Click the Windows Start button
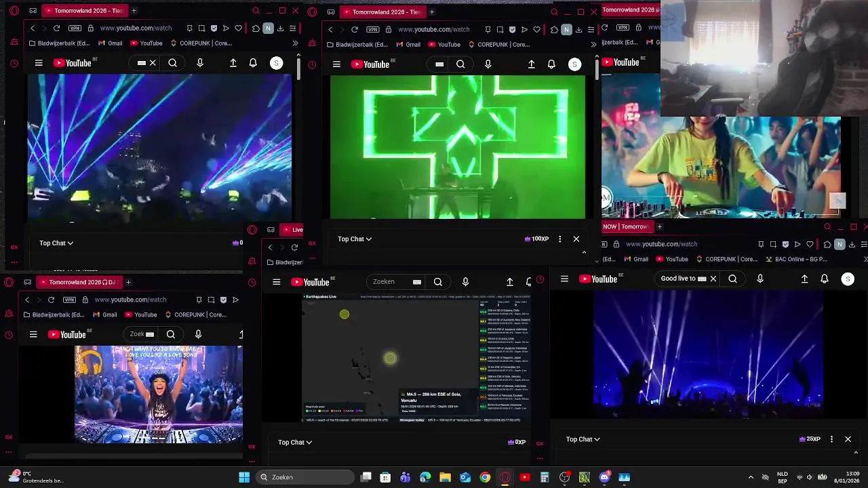 pos(244,477)
